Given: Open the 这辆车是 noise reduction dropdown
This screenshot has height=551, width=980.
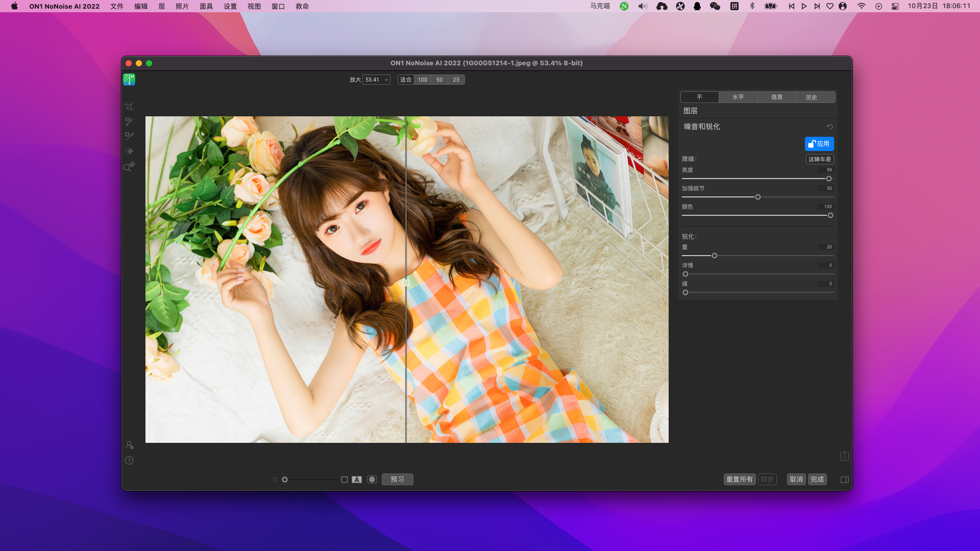Looking at the screenshot, I should [819, 159].
